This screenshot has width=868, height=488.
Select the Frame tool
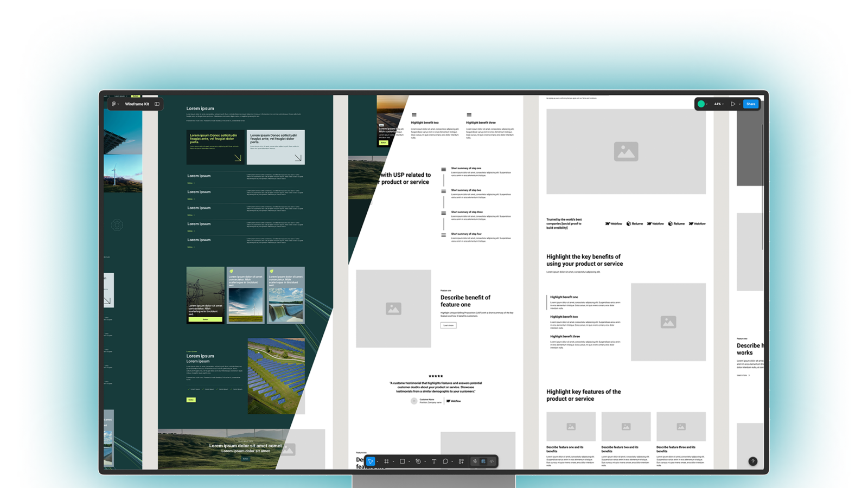tap(386, 461)
